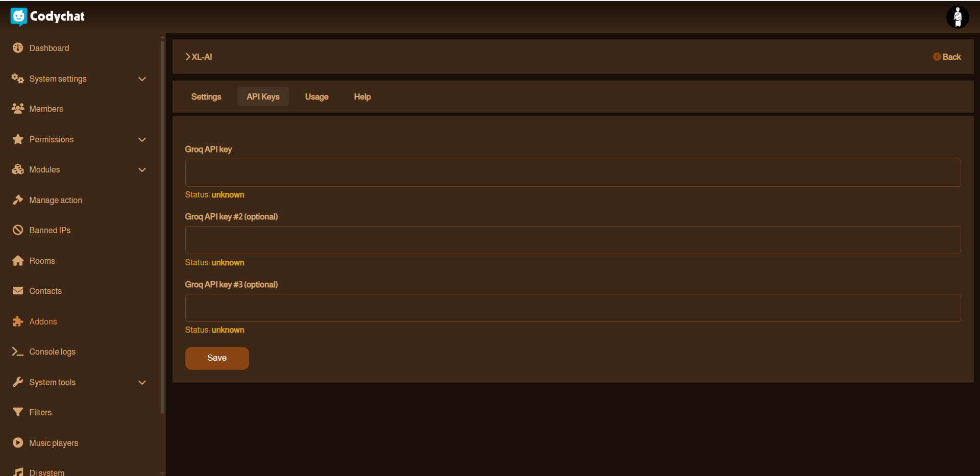This screenshot has height=476, width=980.
Task: Go Back from XL-AI page
Action: pyautogui.click(x=947, y=57)
